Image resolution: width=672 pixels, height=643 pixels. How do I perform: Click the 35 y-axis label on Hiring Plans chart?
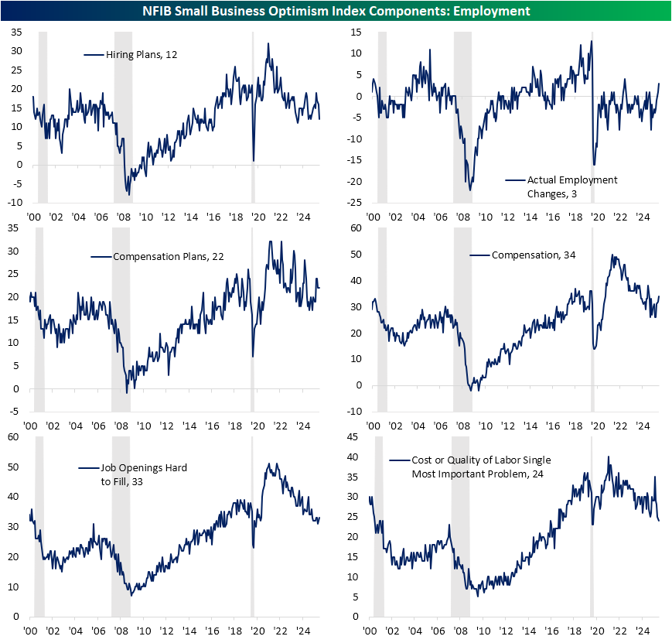click(x=15, y=32)
